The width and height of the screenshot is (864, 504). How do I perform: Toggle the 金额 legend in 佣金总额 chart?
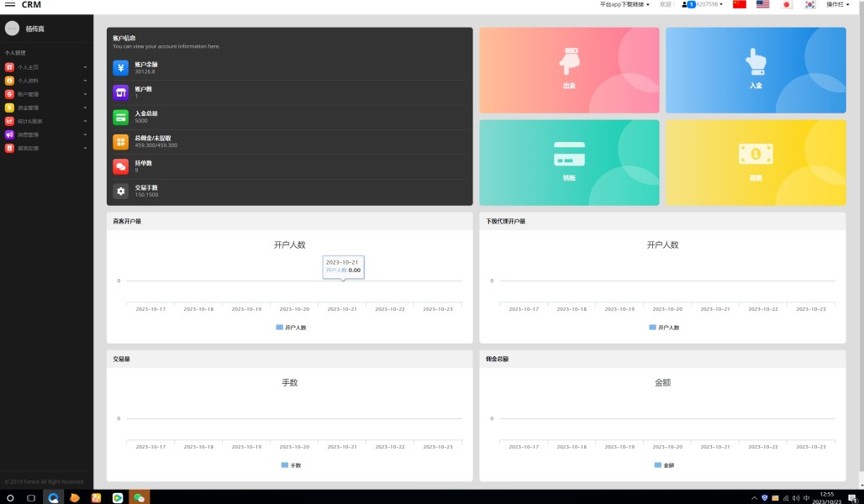coord(664,465)
